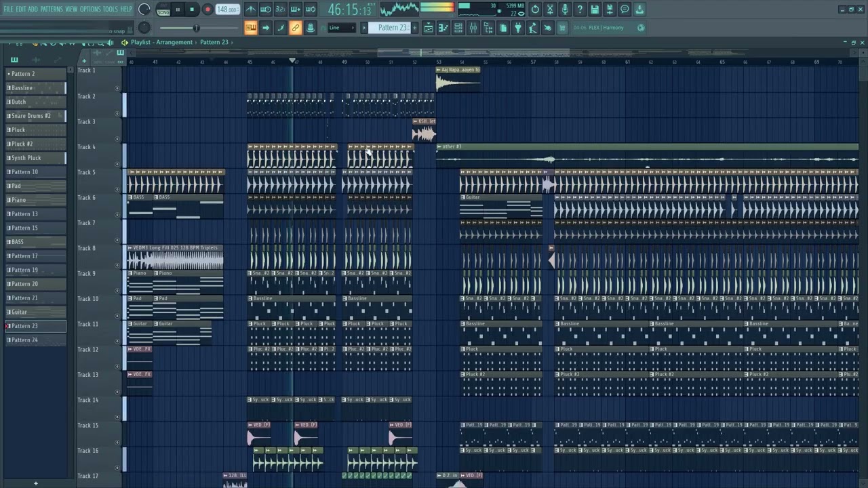This screenshot has width=868, height=488.
Task: Open the Mixer view icon
Action: 473,28
